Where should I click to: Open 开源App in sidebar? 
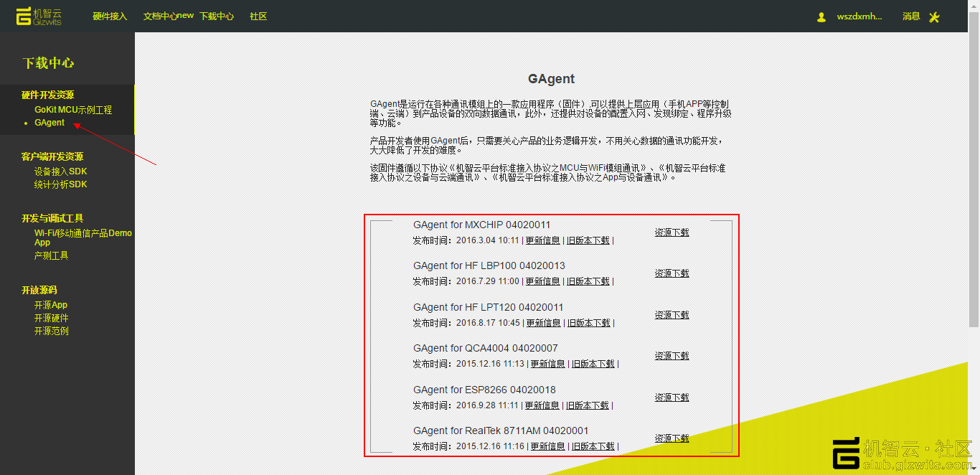(51, 305)
